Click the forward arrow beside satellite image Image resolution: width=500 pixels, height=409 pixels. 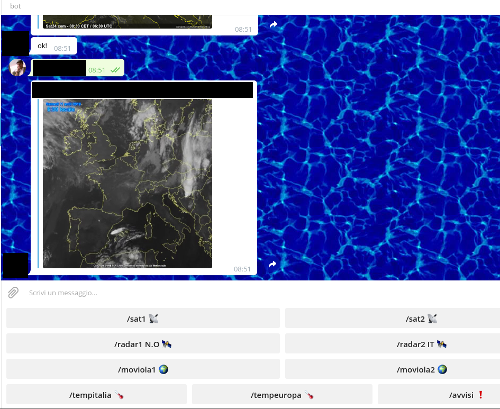[272, 264]
